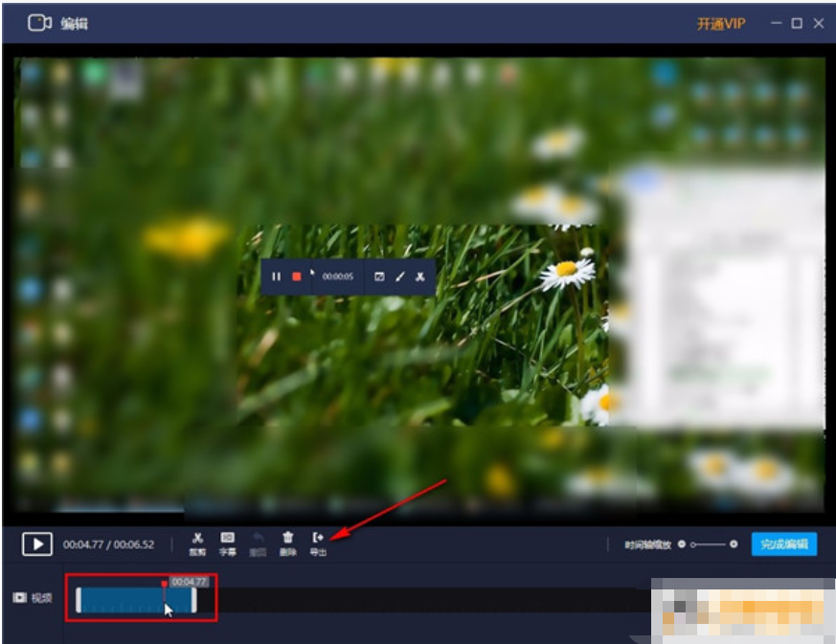Viewport: 836px width, 644px height.
Task: Click the pause icon in recording overlay
Action: point(276,277)
